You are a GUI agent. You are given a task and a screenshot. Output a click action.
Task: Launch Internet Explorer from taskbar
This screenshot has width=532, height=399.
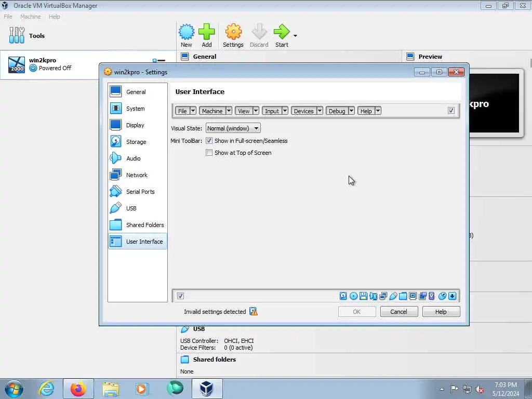tap(46, 389)
